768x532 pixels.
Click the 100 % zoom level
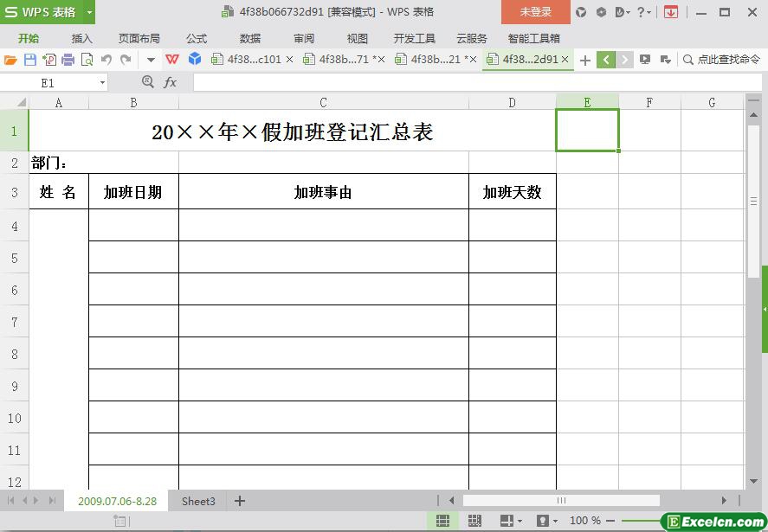click(585, 521)
